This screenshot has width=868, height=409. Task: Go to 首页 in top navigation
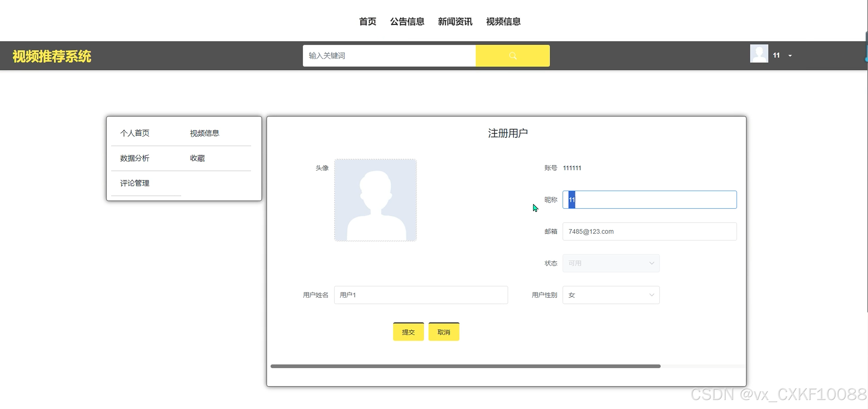tap(367, 22)
